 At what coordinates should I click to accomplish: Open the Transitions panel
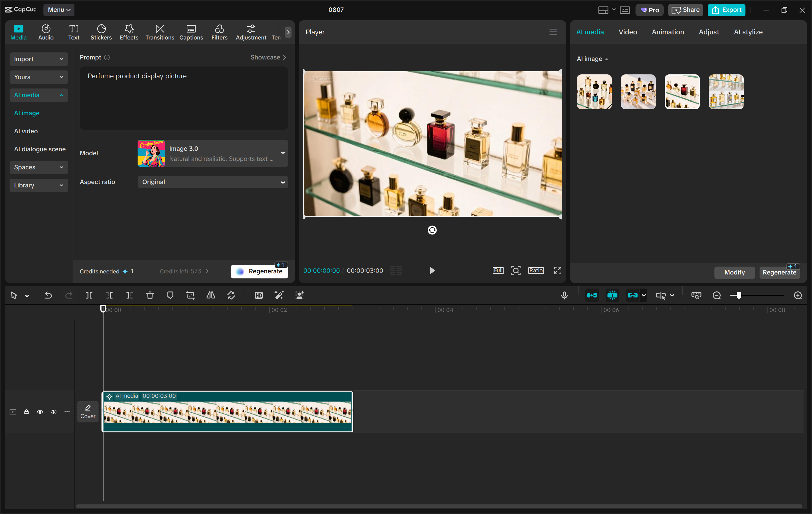(160, 32)
